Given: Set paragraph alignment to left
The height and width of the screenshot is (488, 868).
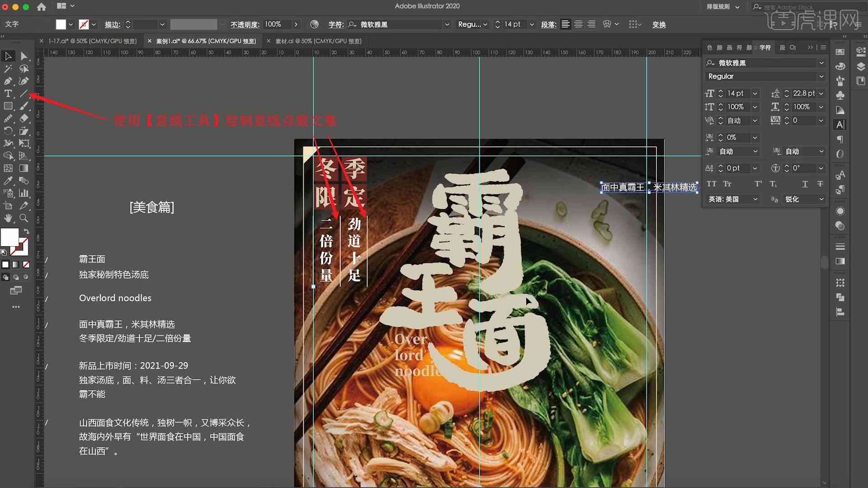Looking at the screenshot, I should click(566, 24).
